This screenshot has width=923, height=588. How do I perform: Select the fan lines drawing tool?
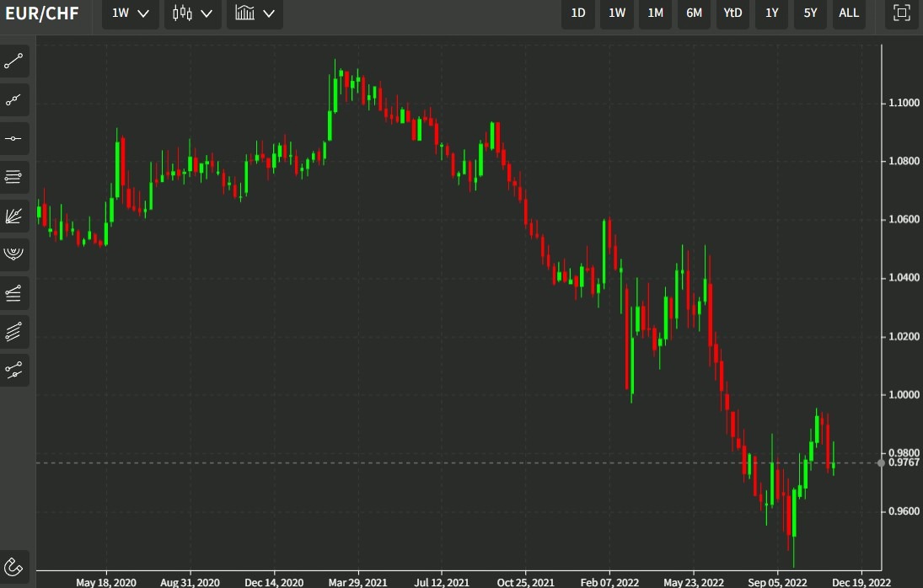[x=13, y=216]
